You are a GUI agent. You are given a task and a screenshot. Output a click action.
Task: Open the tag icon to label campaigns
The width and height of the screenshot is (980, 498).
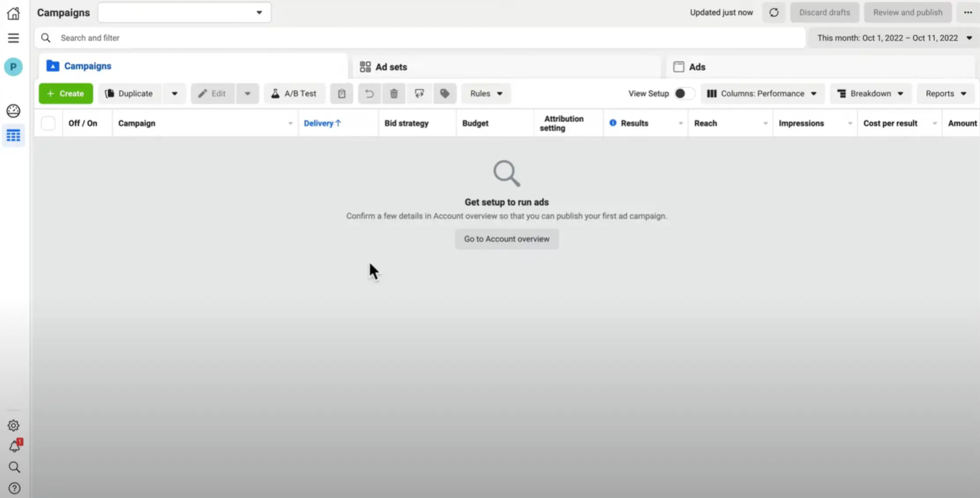(444, 93)
